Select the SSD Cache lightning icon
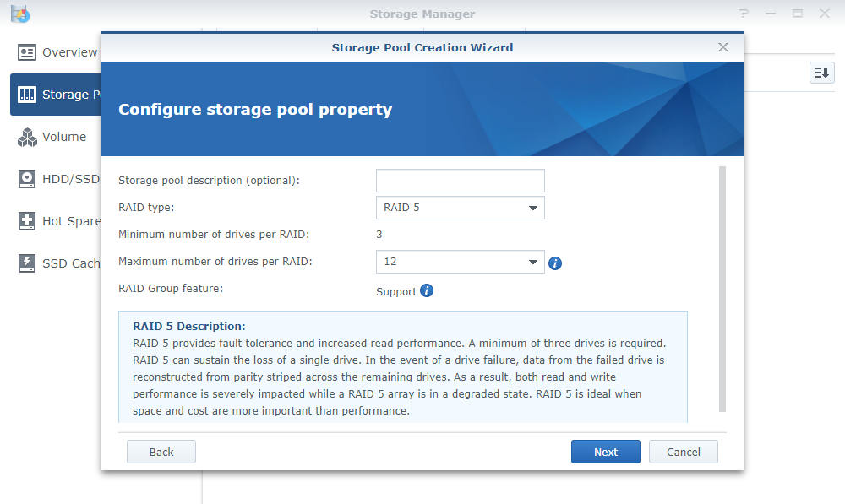The image size is (845, 504). [x=27, y=263]
